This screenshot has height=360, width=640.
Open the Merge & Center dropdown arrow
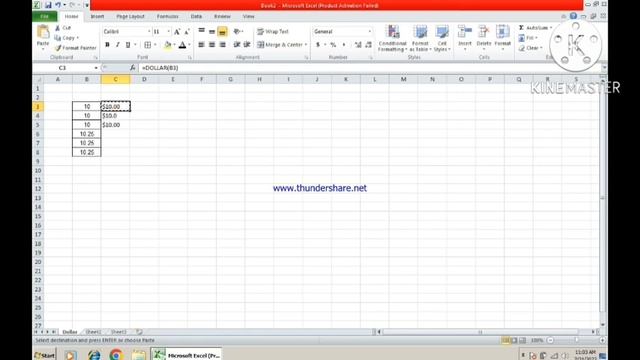[306, 44]
